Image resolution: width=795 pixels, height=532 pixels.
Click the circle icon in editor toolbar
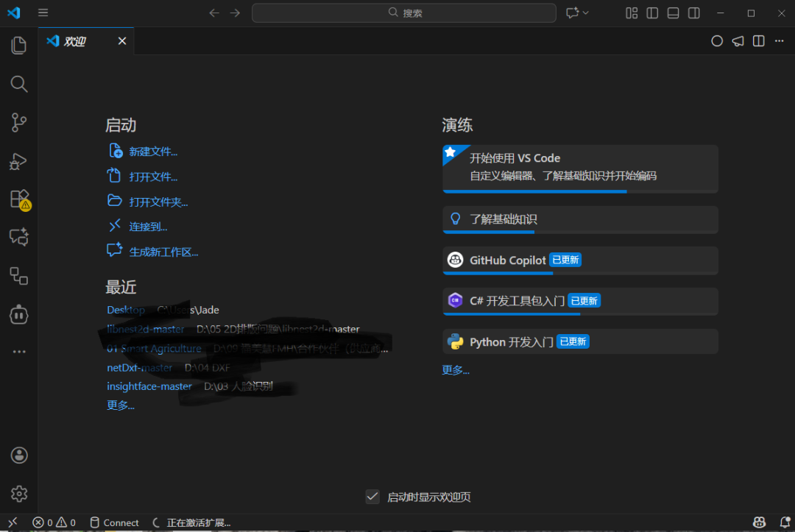[717, 41]
